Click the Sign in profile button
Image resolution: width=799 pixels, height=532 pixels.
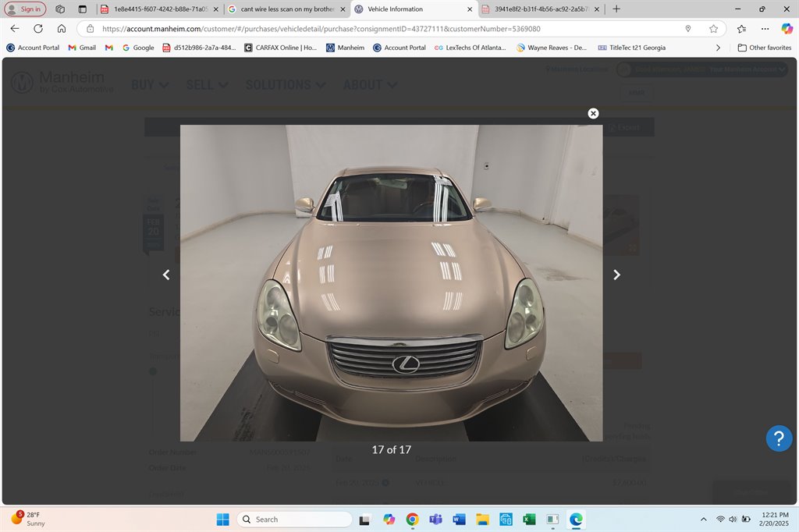pos(26,9)
